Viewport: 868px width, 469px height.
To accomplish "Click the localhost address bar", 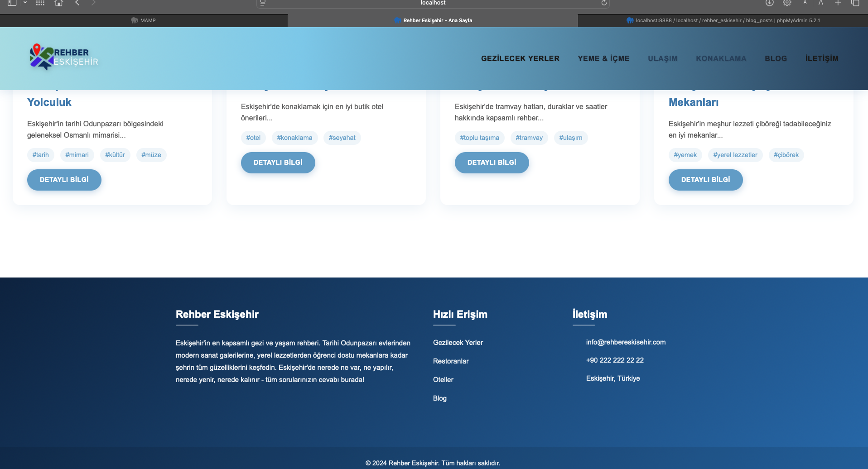I will pos(433,3).
